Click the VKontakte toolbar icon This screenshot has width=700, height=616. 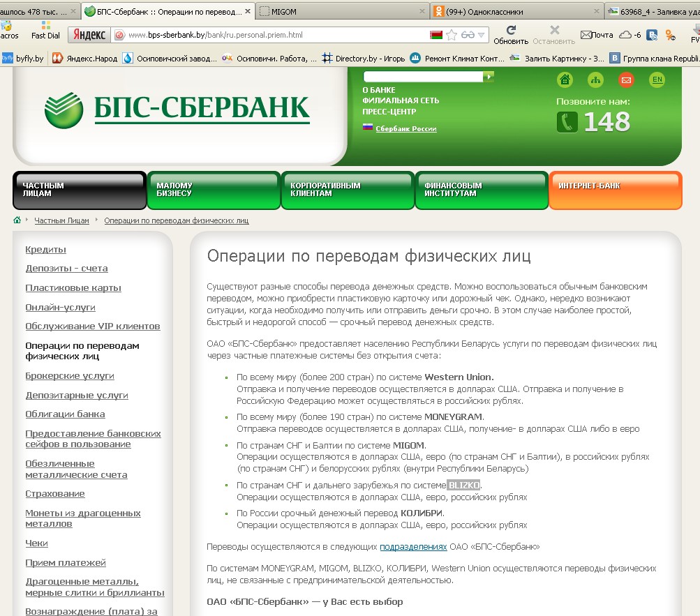(x=652, y=35)
